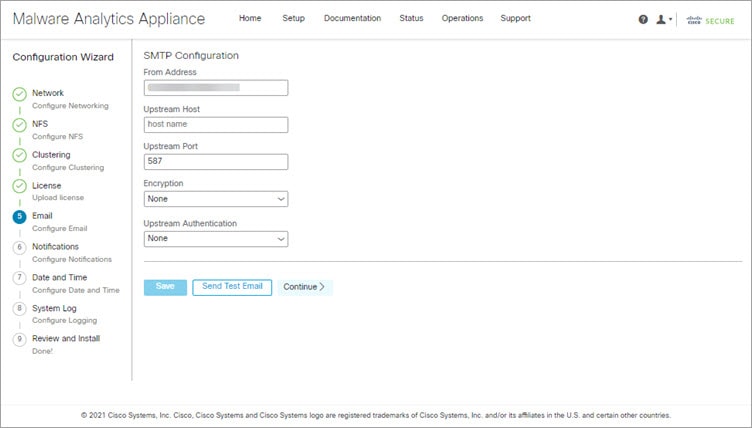Go to the Network wizard step
The height and width of the screenshot is (428, 752).
coord(48,93)
